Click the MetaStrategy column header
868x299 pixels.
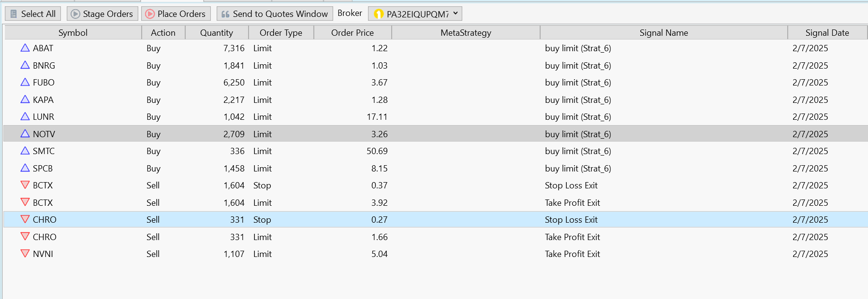[466, 33]
